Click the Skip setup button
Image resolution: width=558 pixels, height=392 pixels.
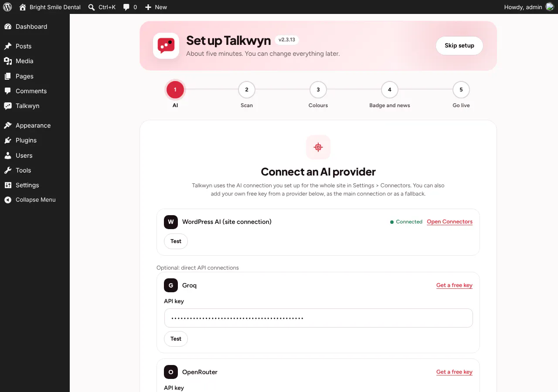459,46
